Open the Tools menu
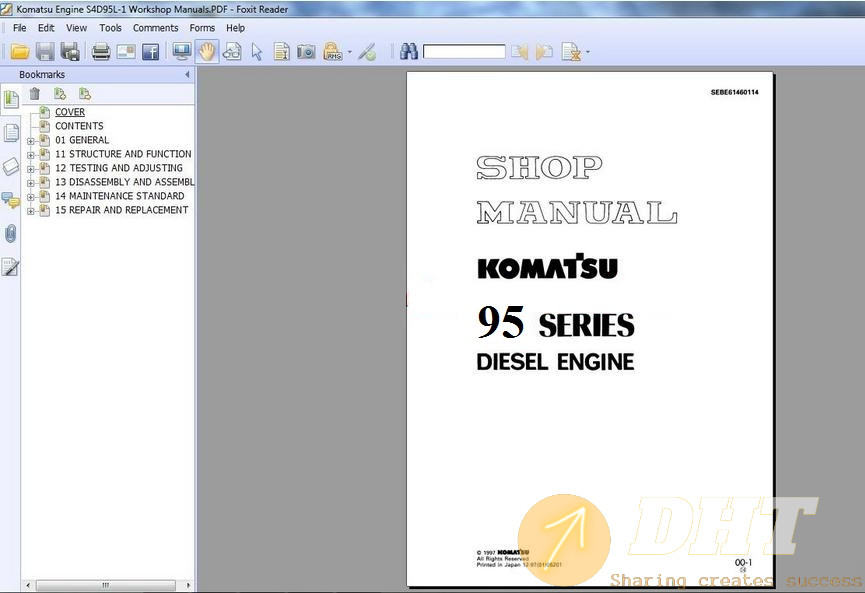 click(x=110, y=28)
